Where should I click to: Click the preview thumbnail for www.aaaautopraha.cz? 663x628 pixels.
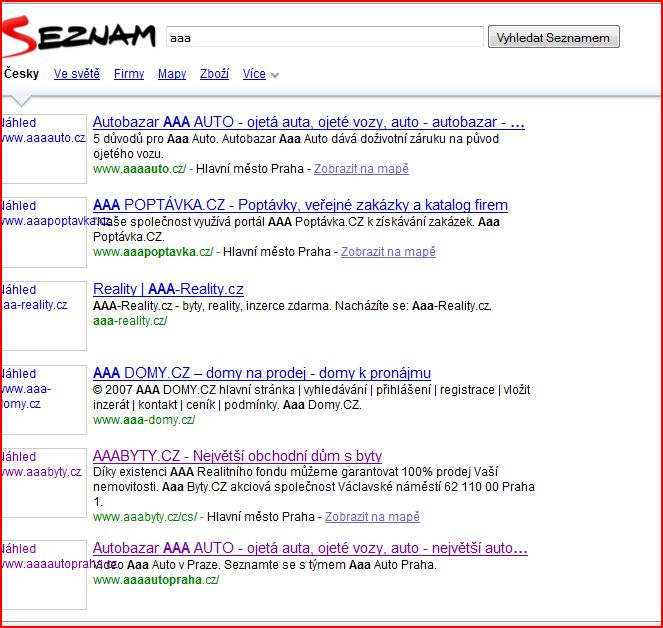click(44, 575)
